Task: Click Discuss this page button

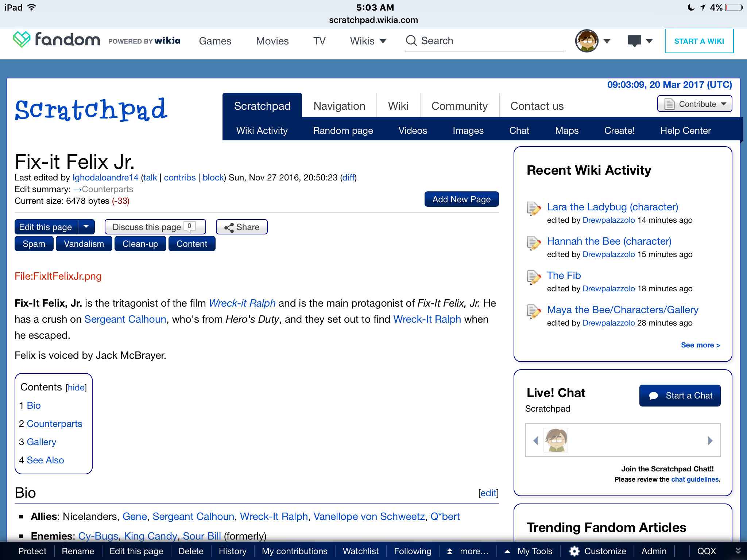Action: coord(155,227)
